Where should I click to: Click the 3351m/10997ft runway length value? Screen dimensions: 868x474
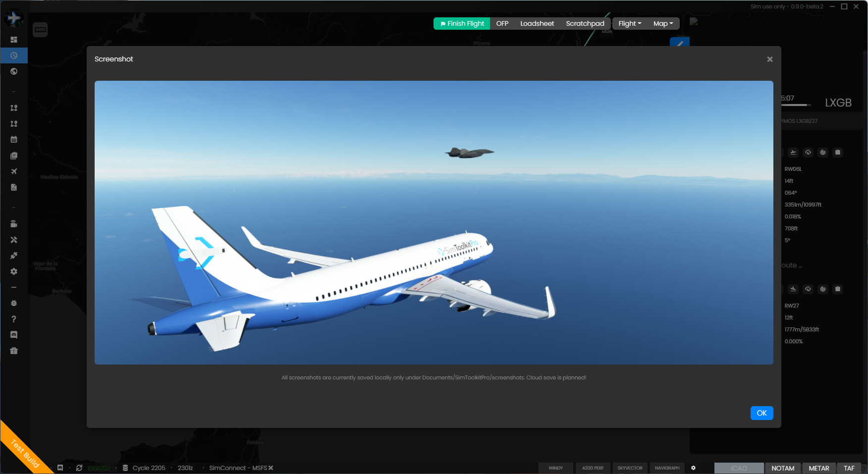(x=803, y=205)
